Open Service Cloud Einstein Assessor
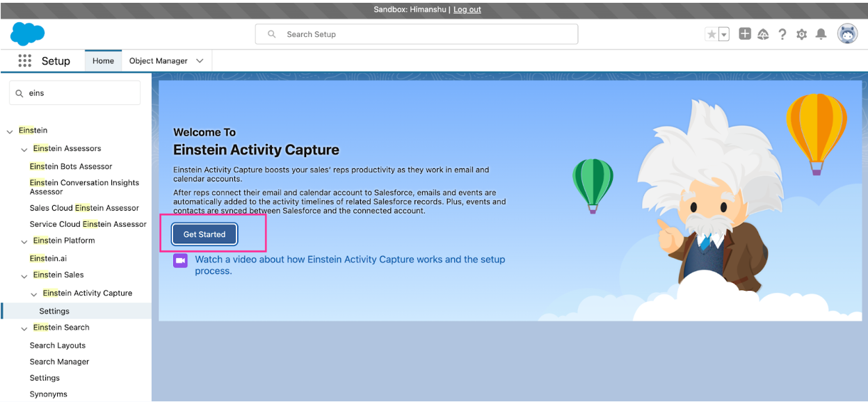 pos(88,224)
